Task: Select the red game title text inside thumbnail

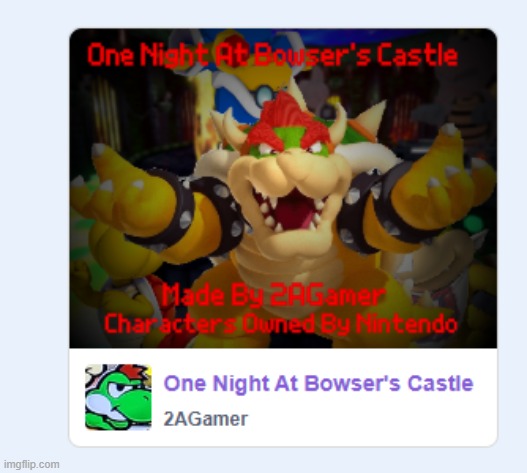Action: [272, 54]
